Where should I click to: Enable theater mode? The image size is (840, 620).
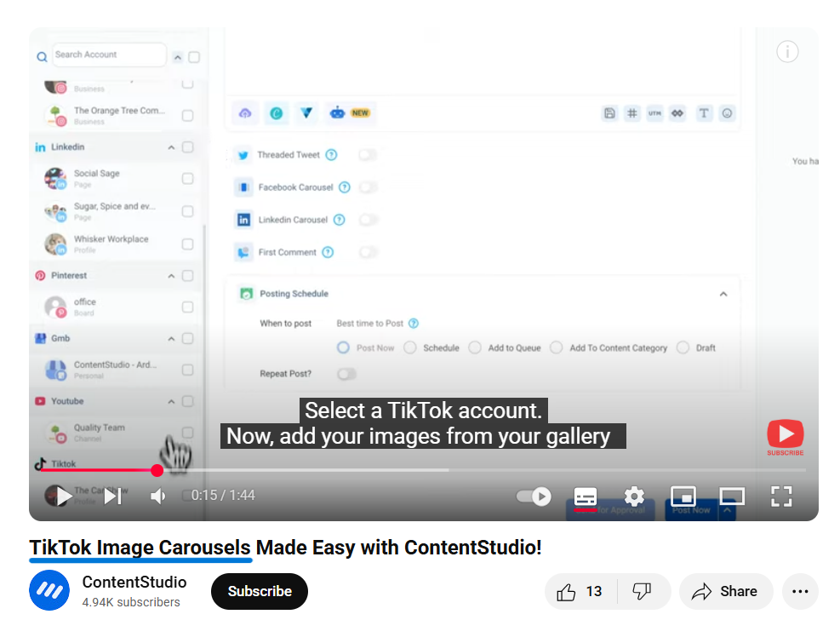click(732, 497)
